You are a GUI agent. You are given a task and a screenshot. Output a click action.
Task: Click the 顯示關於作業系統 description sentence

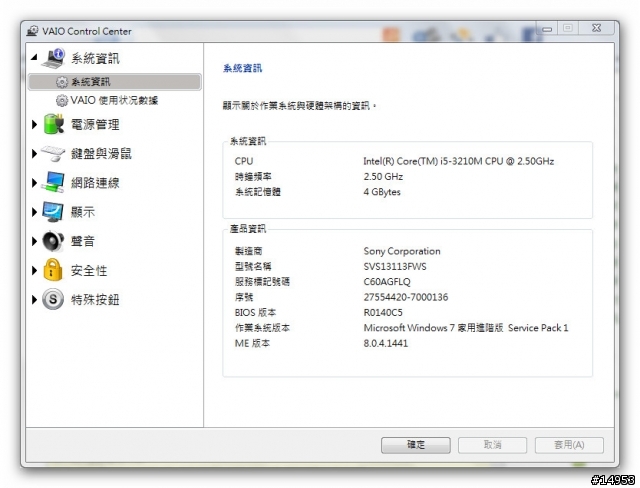coord(299,106)
